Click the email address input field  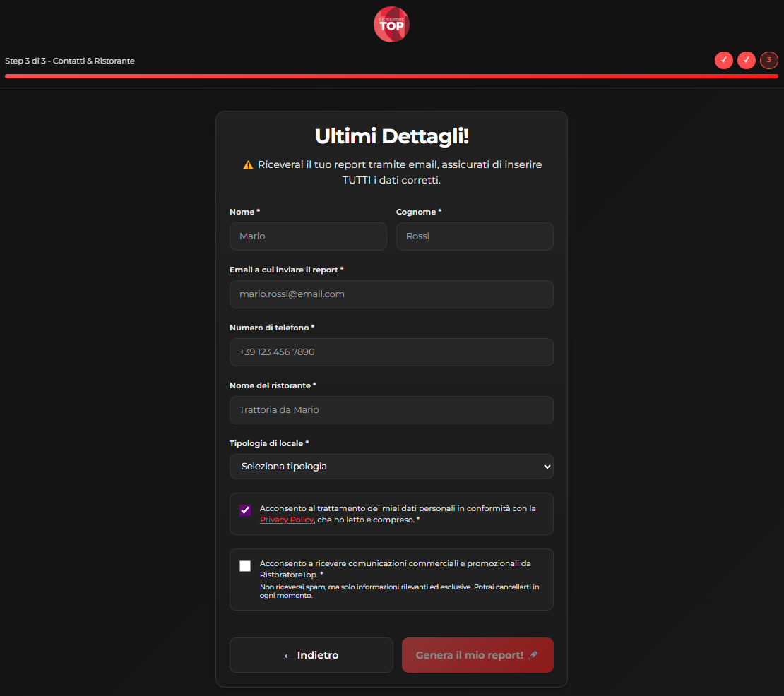[x=391, y=294]
